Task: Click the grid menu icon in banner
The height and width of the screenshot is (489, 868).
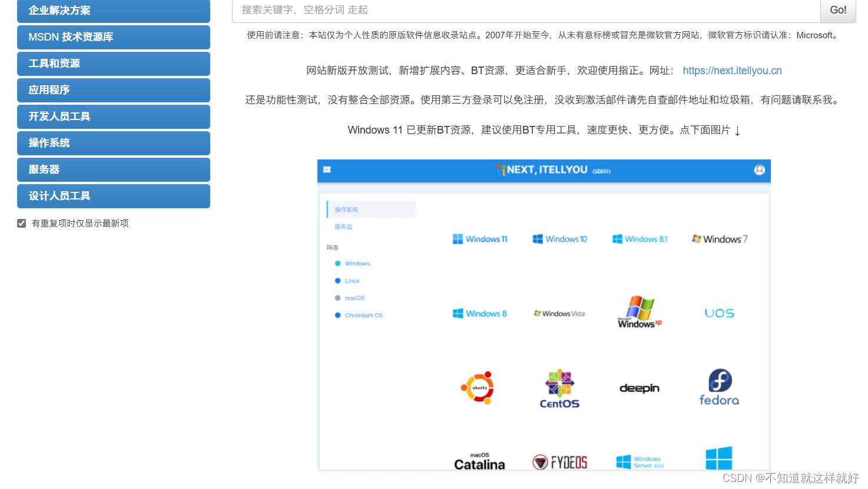Action: point(327,169)
